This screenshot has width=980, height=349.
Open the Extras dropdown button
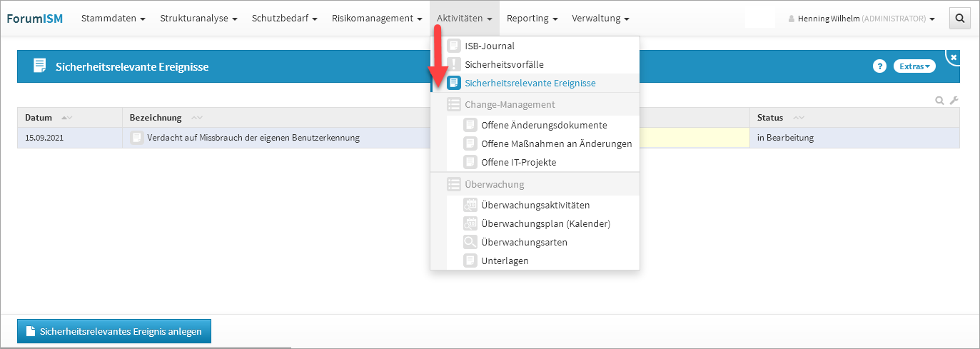click(914, 66)
